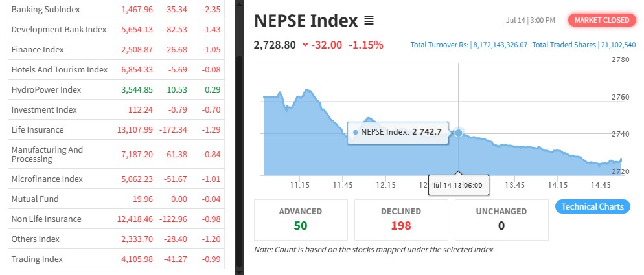Viewport: 644px width, 275px height.
Task: Select Development Bank Index in the list
Action: pos(58,30)
